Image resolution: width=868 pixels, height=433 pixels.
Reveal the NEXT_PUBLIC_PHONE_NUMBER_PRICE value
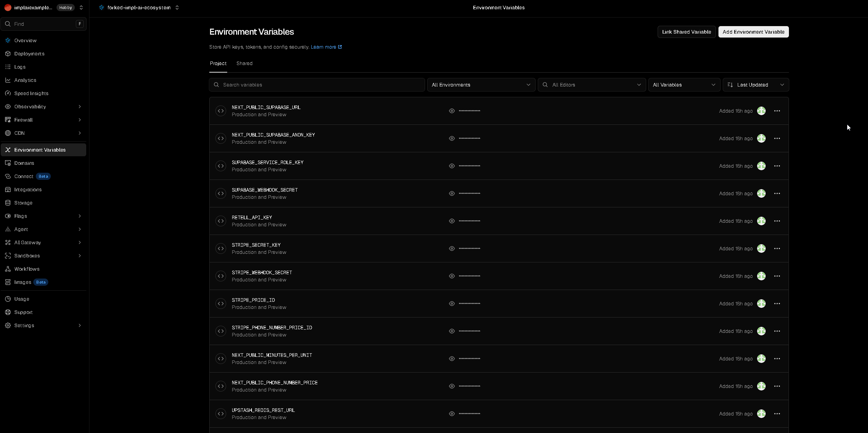click(x=452, y=386)
